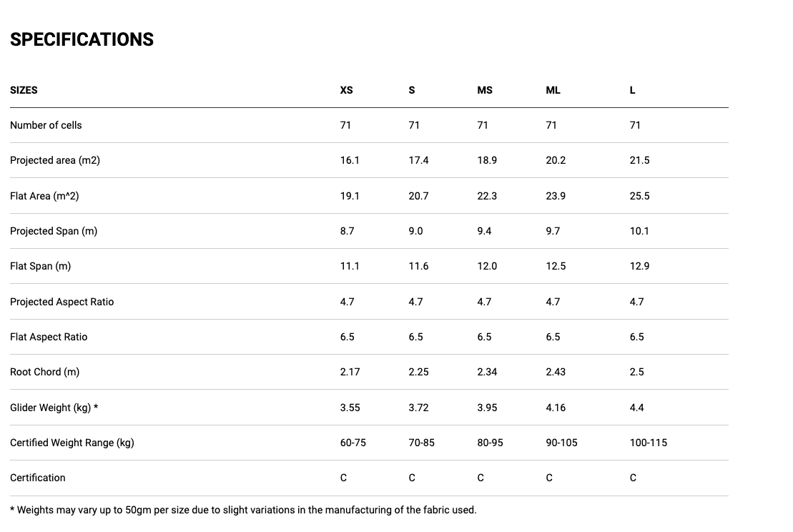793x532 pixels.
Task: Select the XS size column header
Action: pos(346,90)
